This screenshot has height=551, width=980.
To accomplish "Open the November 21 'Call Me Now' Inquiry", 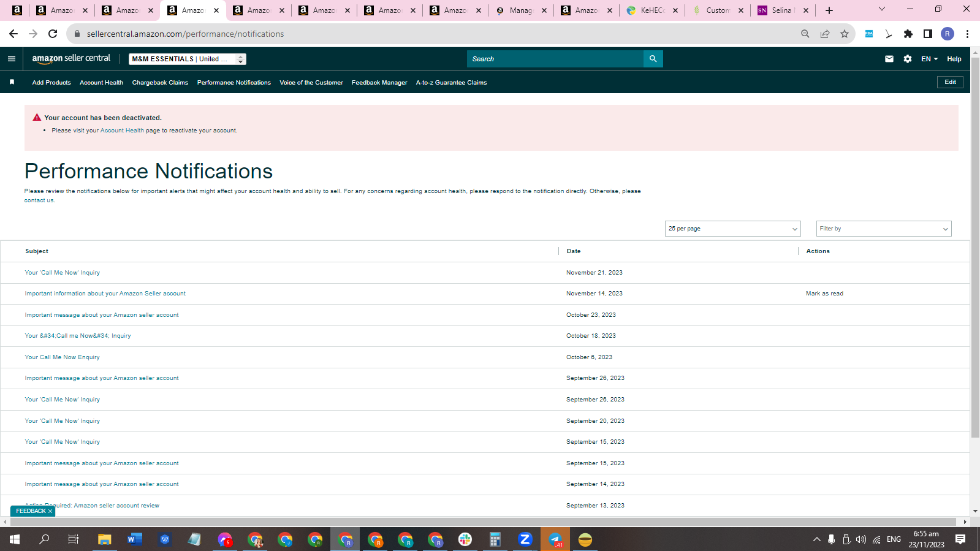I will tap(63, 273).
